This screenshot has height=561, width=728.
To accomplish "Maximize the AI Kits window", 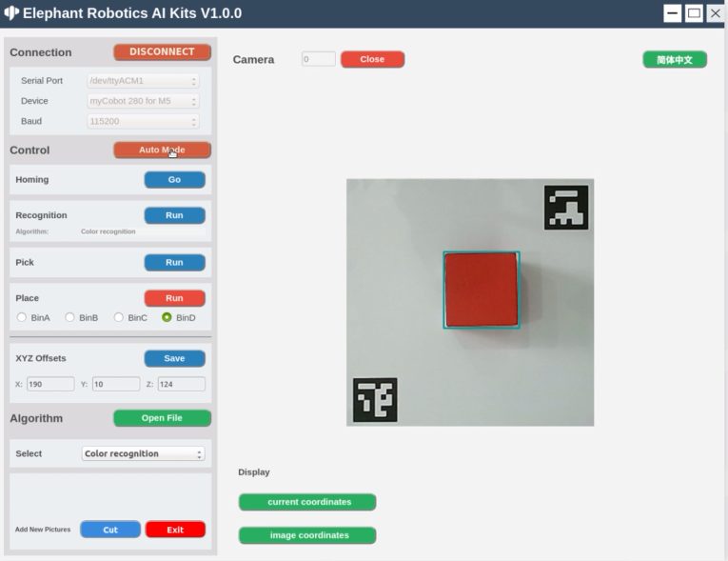I will click(x=694, y=13).
